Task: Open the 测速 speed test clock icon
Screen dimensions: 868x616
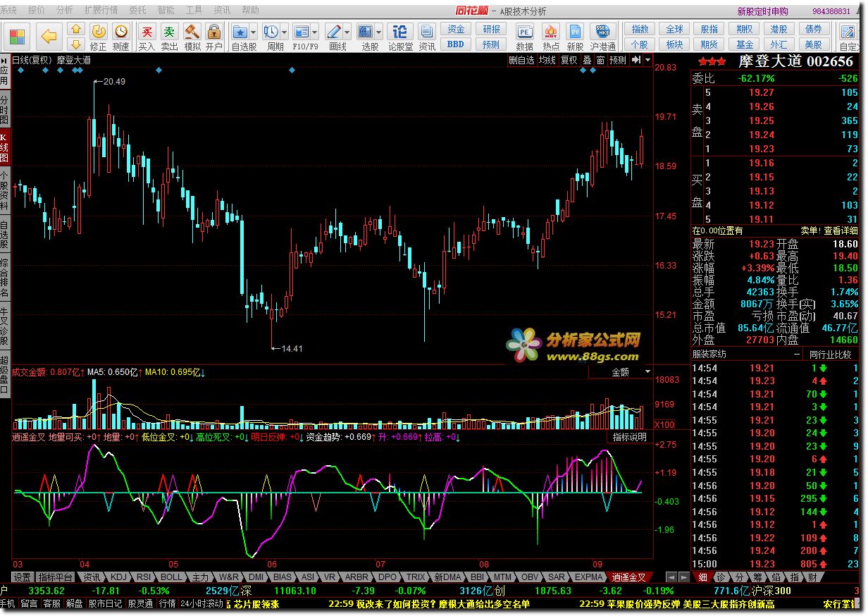Action: (x=121, y=32)
